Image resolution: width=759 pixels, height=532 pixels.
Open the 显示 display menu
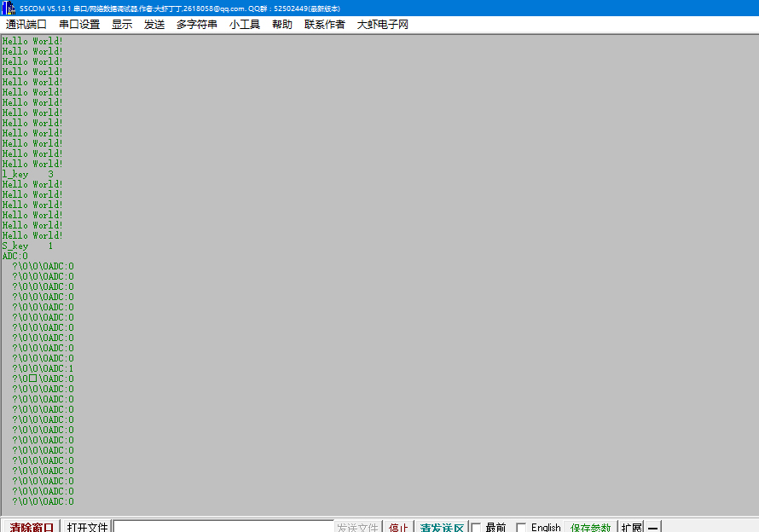(121, 25)
